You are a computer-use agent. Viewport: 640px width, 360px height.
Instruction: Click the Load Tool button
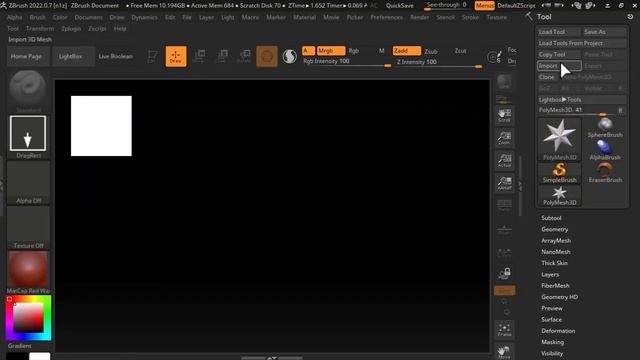[x=559, y=32]
